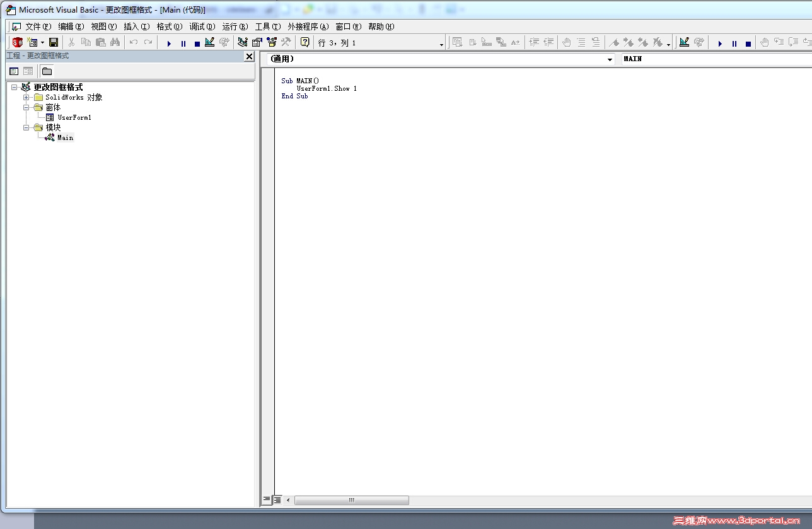
Task: Click the Cut scissors icon
Action: (x=72, y=42)
